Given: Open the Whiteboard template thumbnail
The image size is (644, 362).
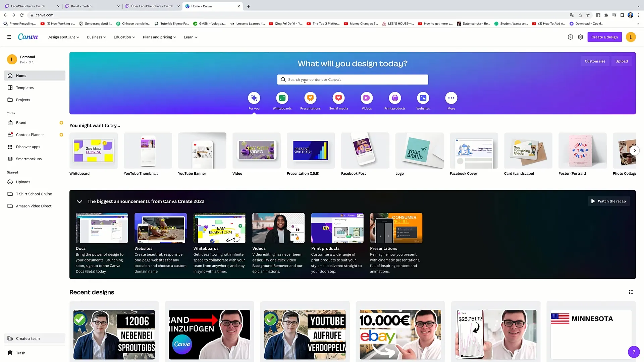Looking at the screenshot, I should click(x=93, y=150).
